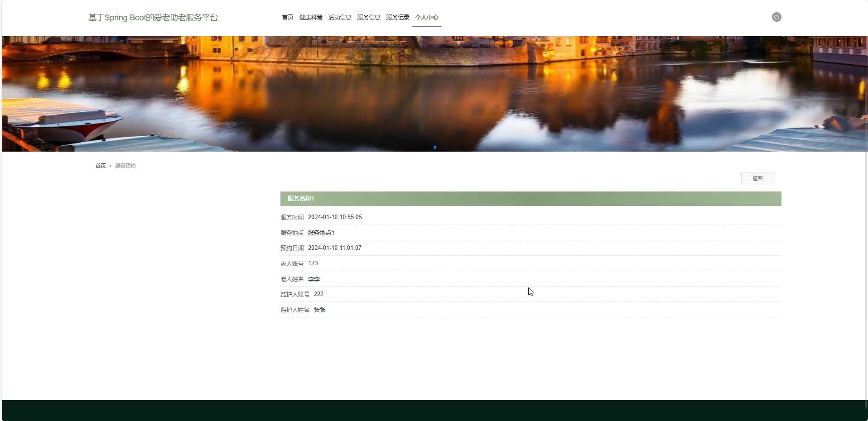
Task: Click the blue carousel indicator dot
Action: 435,148
